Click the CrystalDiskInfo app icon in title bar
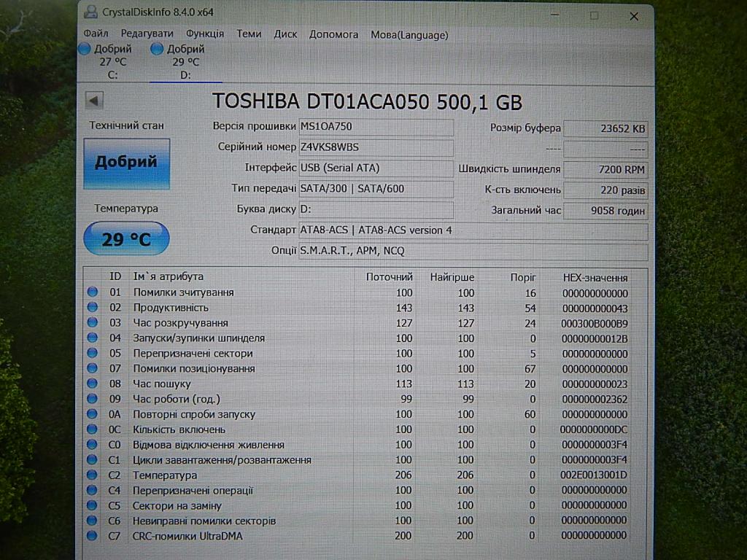This screenshot has height=560, width=747. (90, 12)
